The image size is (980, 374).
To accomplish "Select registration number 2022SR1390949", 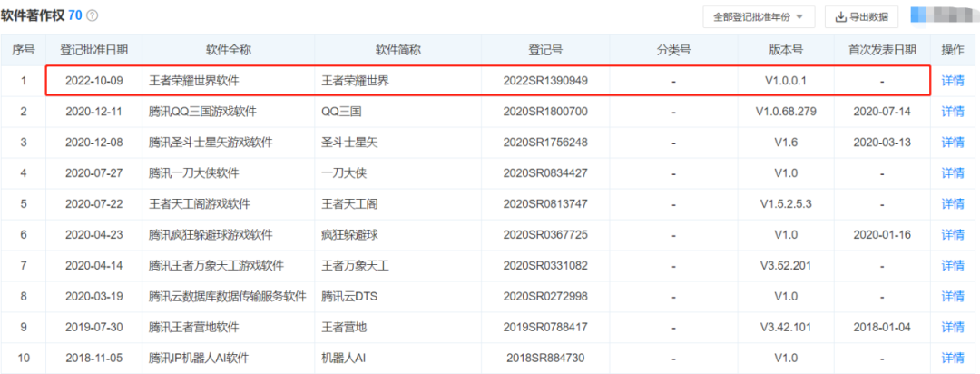I will [x=545, y=81].
